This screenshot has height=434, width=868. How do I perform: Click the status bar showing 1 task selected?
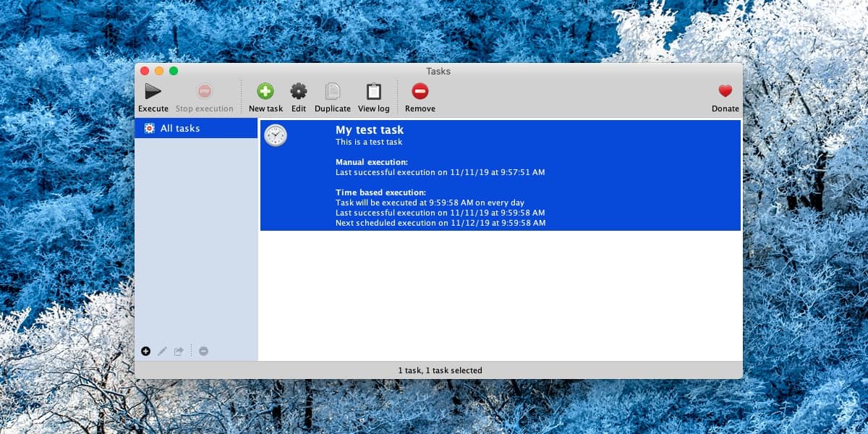pyautogui.click(x=438, y=370)
